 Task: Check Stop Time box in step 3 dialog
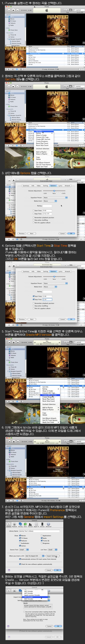(33, 214)
